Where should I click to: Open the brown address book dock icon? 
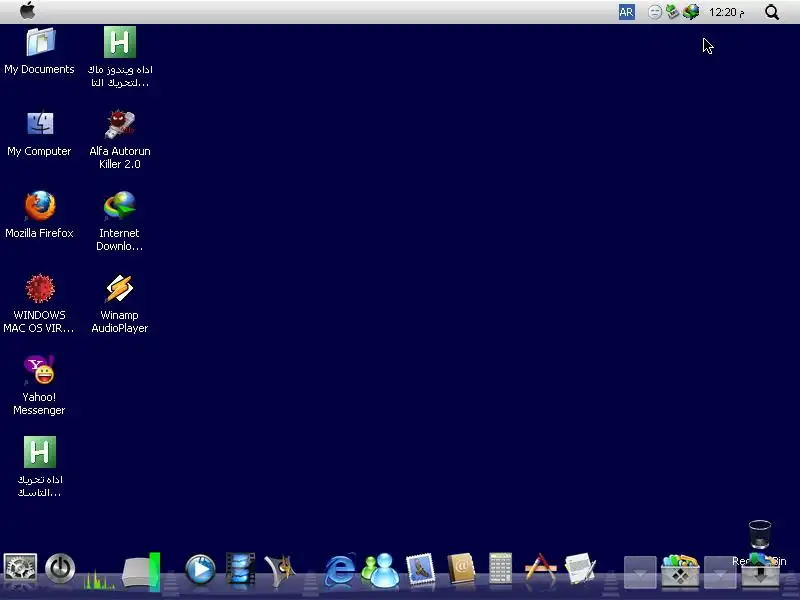[461, 568]
